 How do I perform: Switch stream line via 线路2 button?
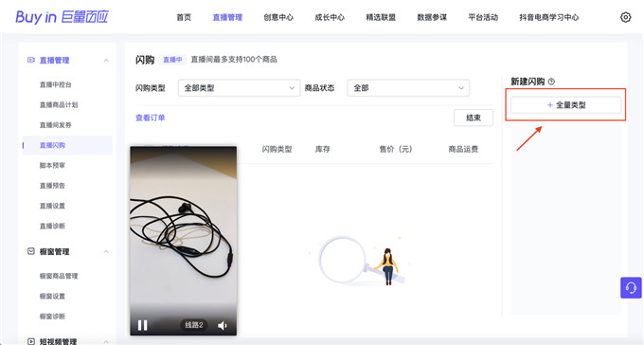pos(194,325)
